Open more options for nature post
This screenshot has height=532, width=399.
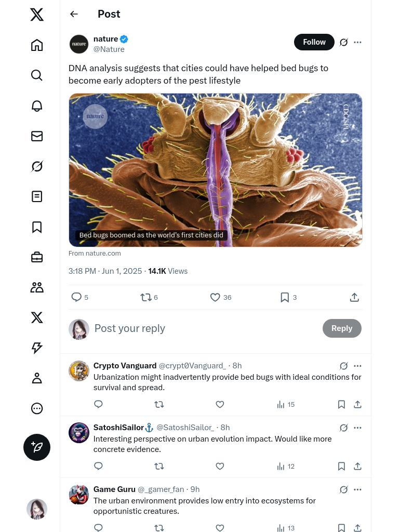[357, 42]
